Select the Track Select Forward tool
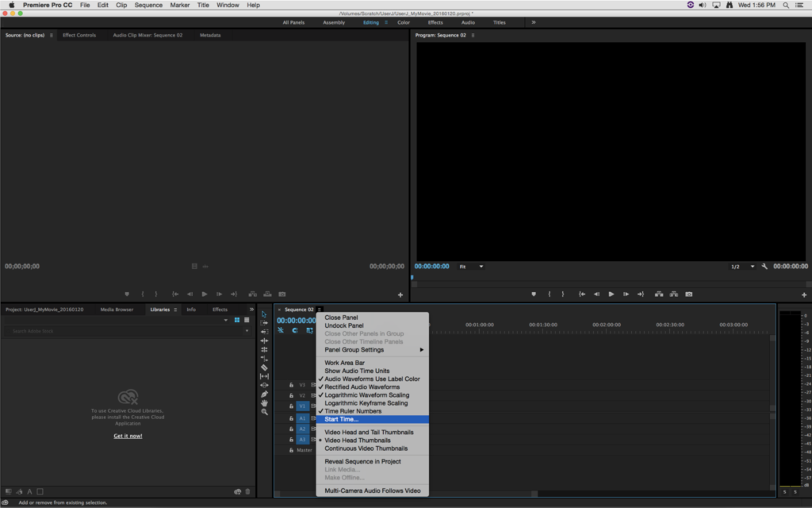Viewport: 812px width, 508px height. [x=264, y=323]
